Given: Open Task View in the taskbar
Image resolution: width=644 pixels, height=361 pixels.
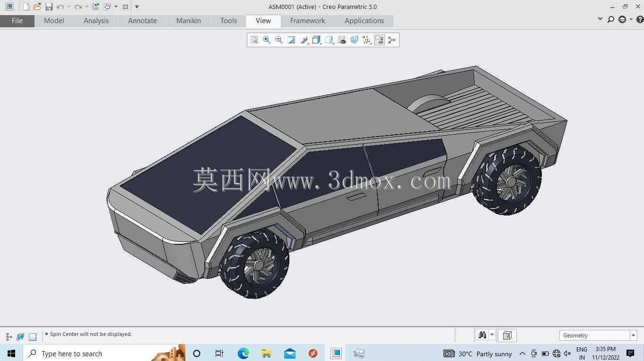Looking at the screenshot, I should 219,353.
